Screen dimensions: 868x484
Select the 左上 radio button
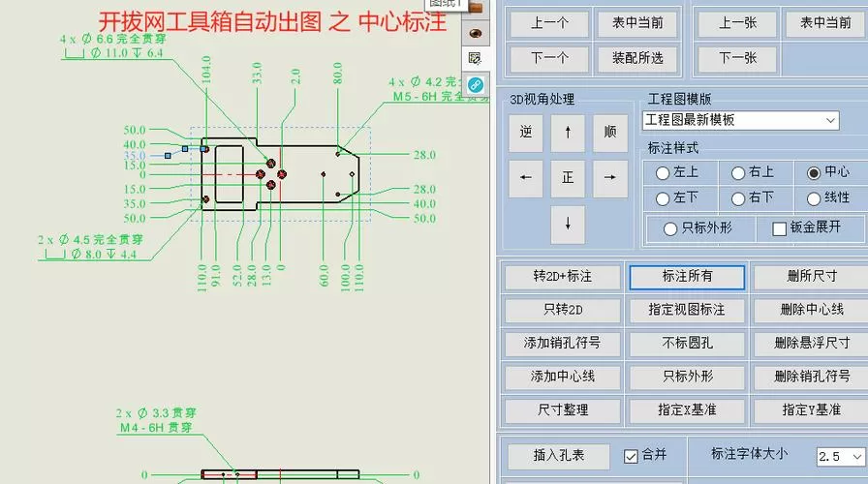tap(663, 173)
